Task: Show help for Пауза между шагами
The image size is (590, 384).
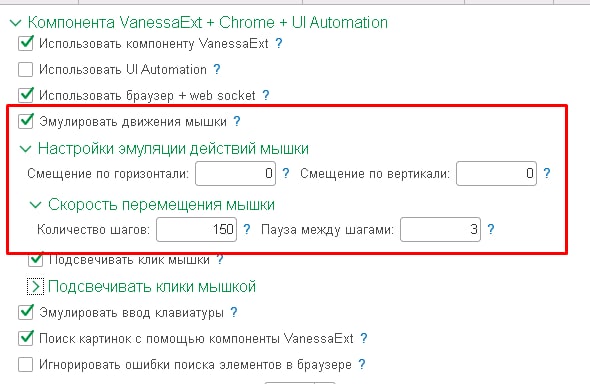Action: 491,229
